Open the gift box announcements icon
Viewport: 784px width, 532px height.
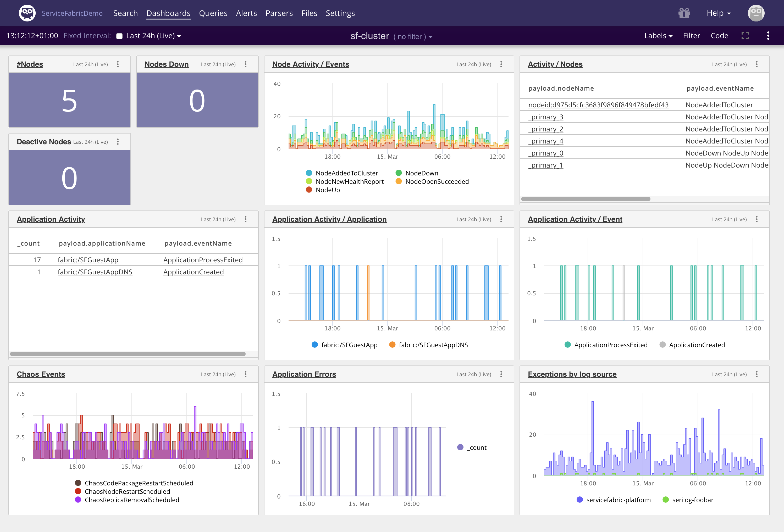coord(684,13)
